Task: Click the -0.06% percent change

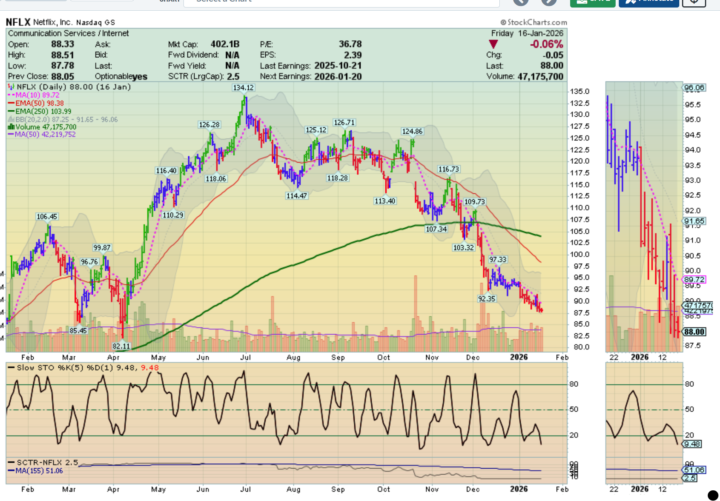Action: click(546, 44)
